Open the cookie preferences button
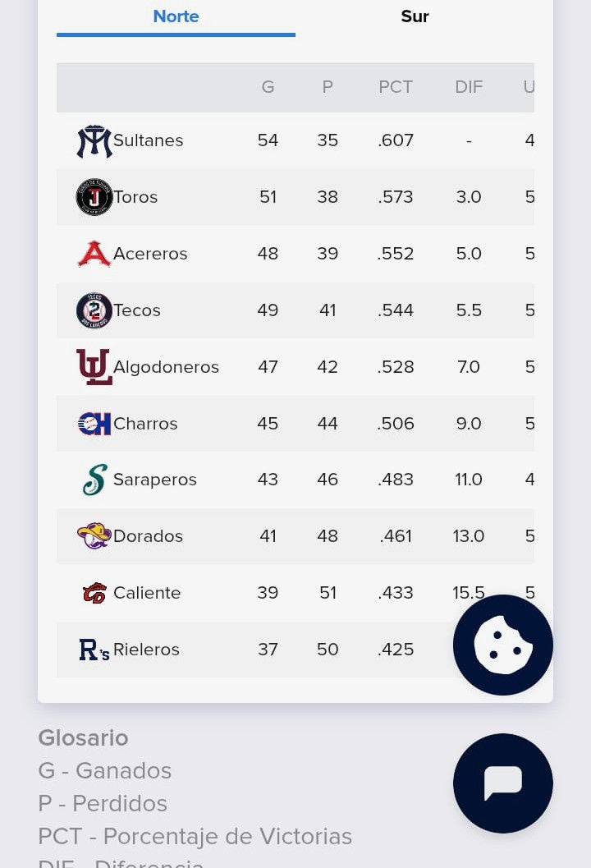Viewport: 591px width, 868px height. coord(503,645)
